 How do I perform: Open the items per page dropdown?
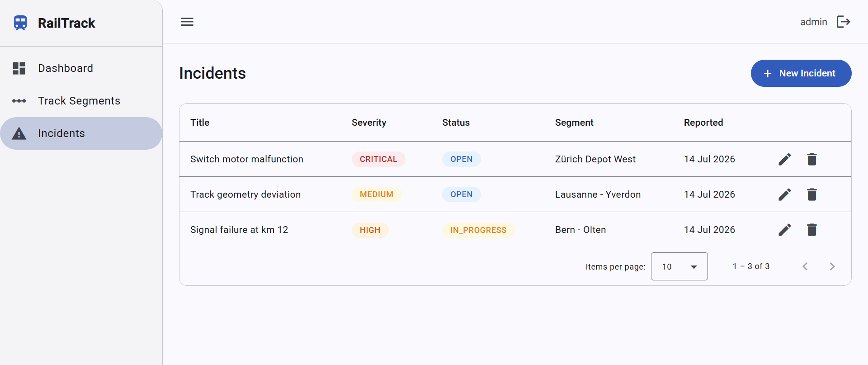pyautogui.click(x=679, y=266)
